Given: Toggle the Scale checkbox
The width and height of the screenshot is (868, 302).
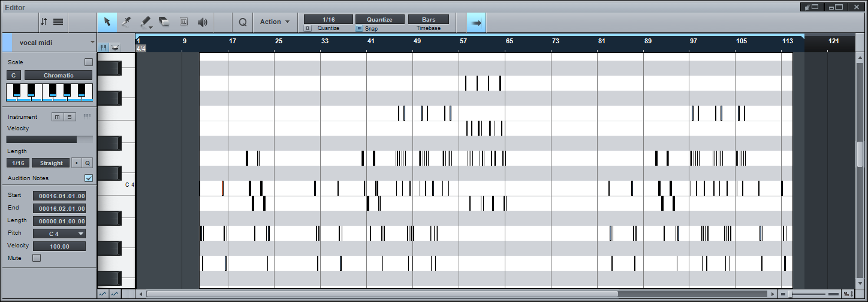Looking at the screenshot, I should (89, 62).
